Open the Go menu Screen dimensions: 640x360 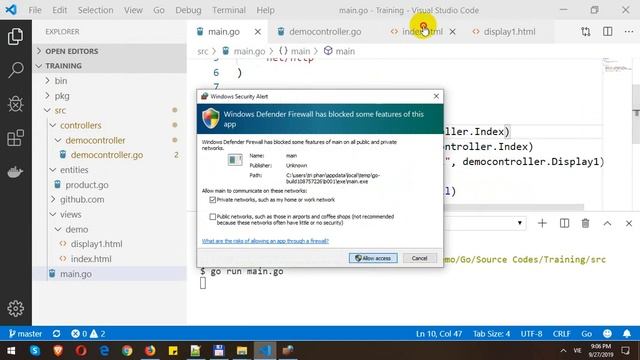point(159,10)
